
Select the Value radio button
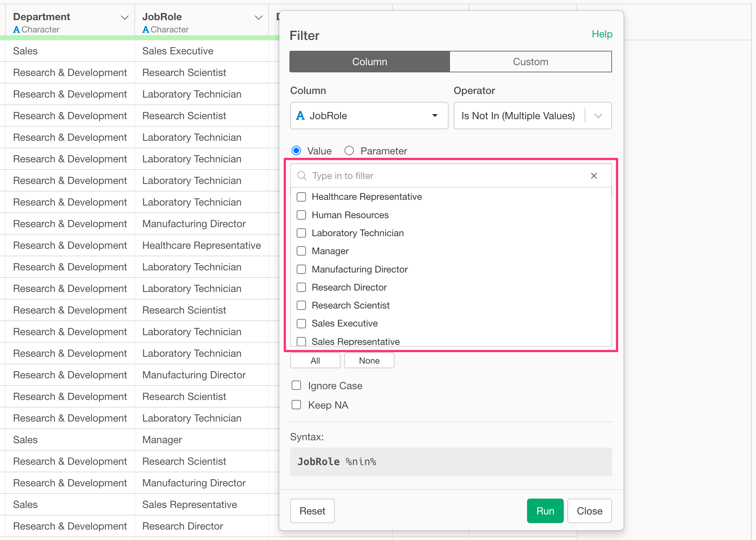pyautogui.click(x=296, y=150)
